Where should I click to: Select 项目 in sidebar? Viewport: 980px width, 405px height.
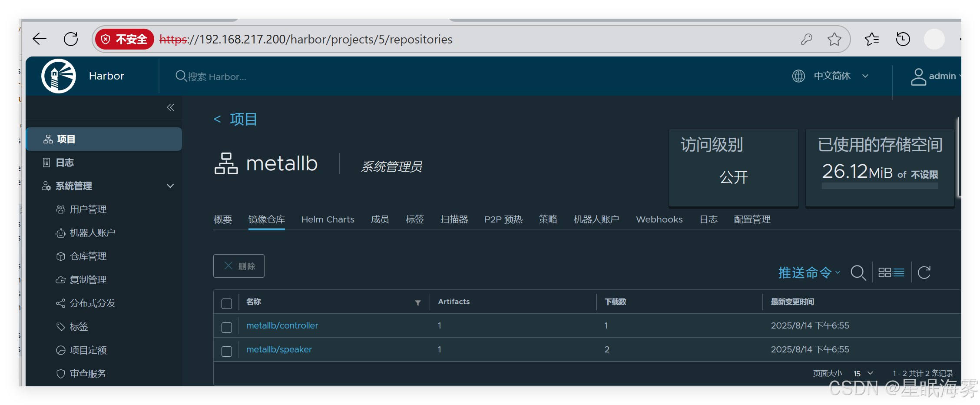tap(104, 139)
